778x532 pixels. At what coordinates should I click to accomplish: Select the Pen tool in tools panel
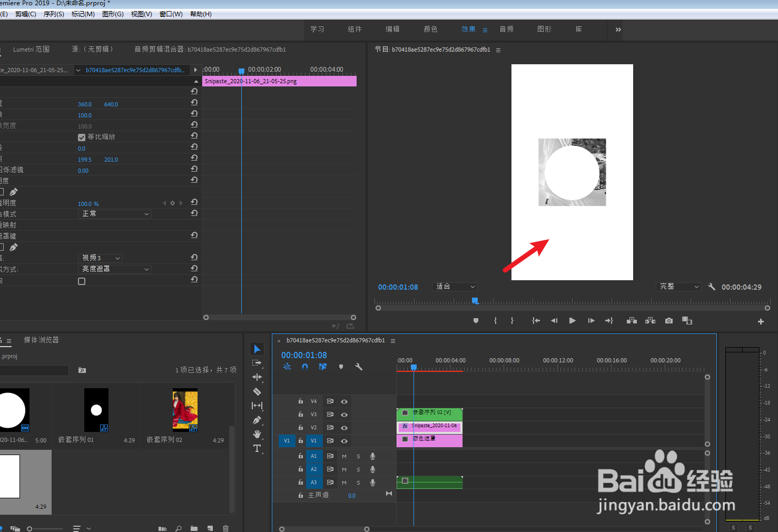coord(257,420)
